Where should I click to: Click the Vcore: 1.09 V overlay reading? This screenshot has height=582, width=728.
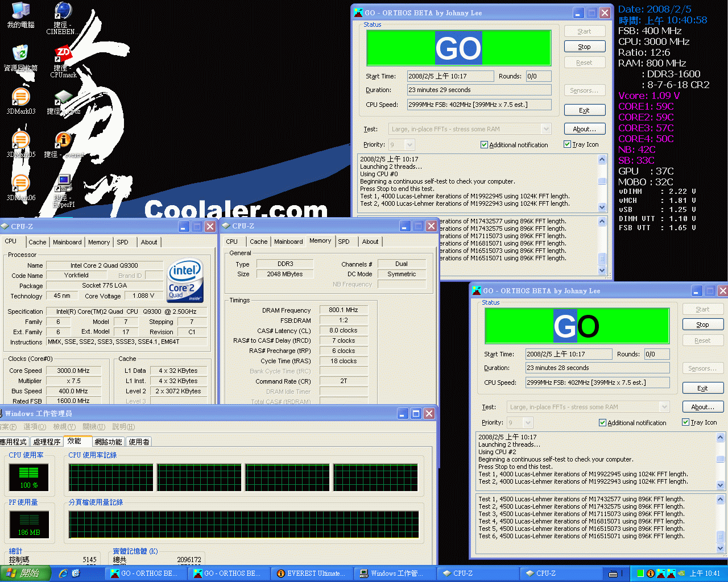coord(649,95)
